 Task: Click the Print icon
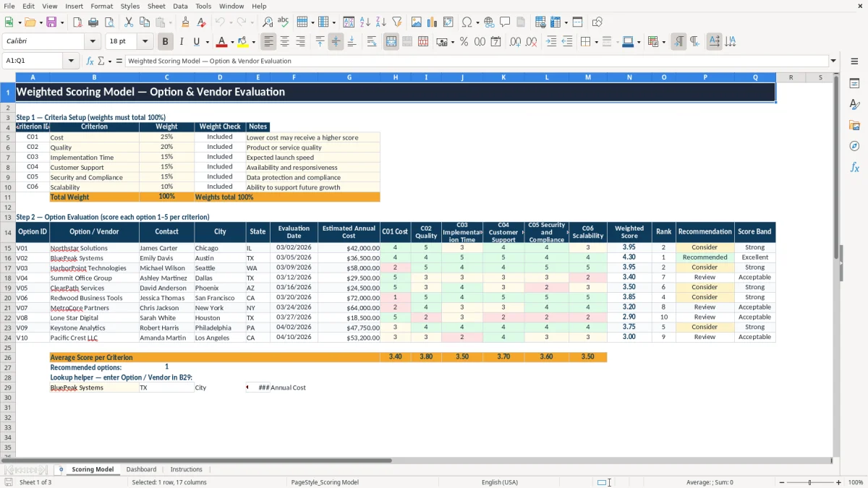93,22
